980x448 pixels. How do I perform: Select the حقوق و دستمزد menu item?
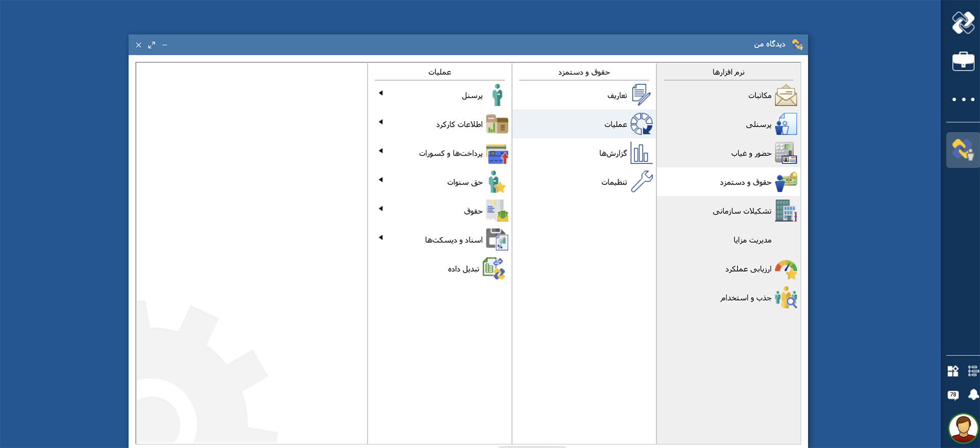click(745, 182)
